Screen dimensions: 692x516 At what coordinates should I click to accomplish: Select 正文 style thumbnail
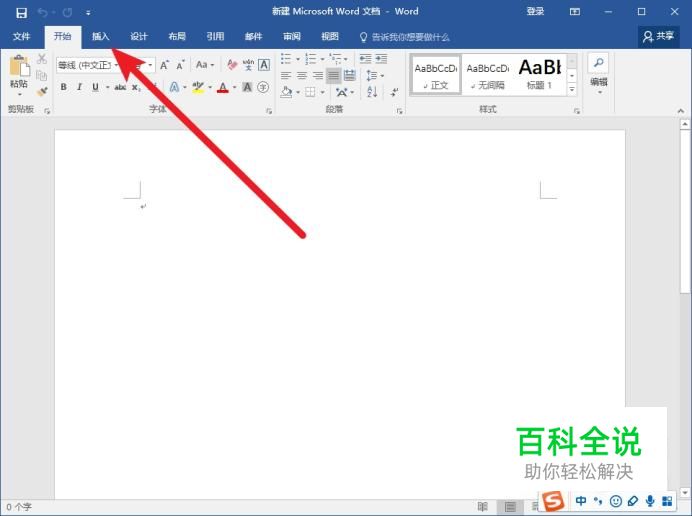436,74
